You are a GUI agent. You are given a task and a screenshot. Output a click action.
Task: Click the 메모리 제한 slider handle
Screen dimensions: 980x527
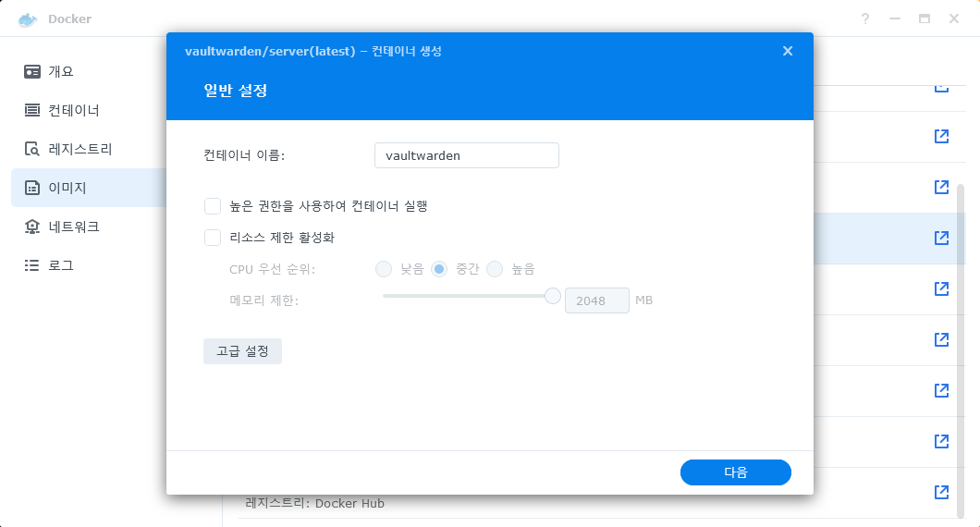click(553, 296)
